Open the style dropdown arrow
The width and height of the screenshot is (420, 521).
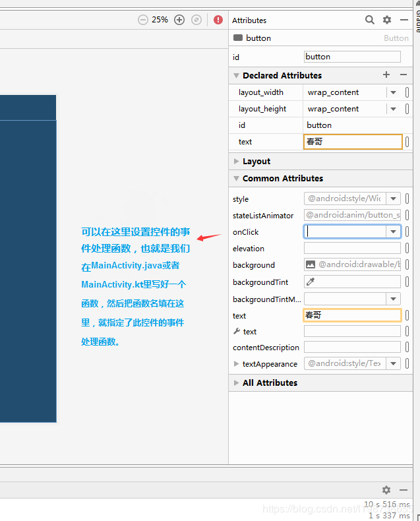click(x=394, y=199)
